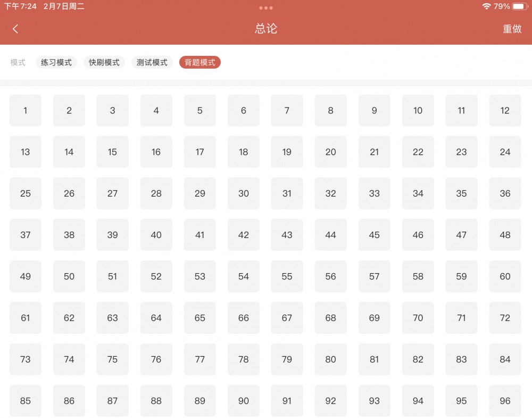Open question 36

point(505,193)
